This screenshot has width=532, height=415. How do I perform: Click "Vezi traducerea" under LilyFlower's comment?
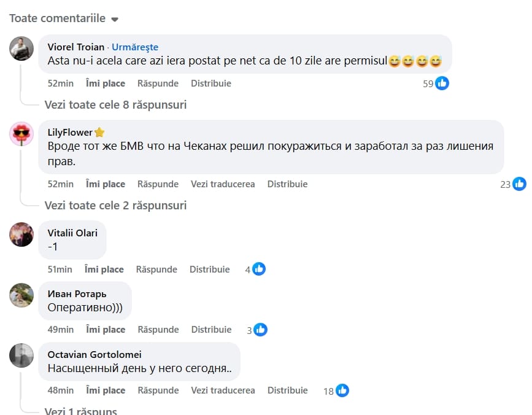point(223,184)
